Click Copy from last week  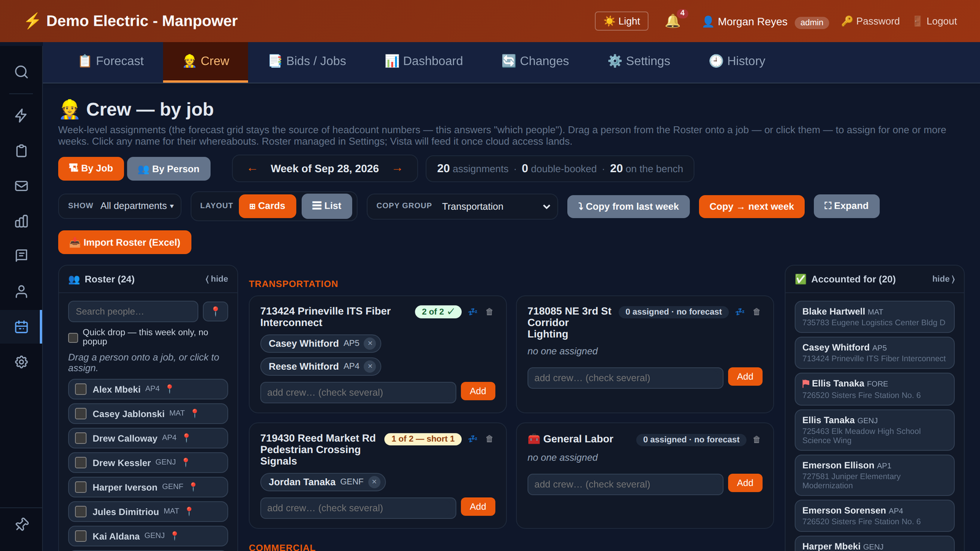pos(628,207)
